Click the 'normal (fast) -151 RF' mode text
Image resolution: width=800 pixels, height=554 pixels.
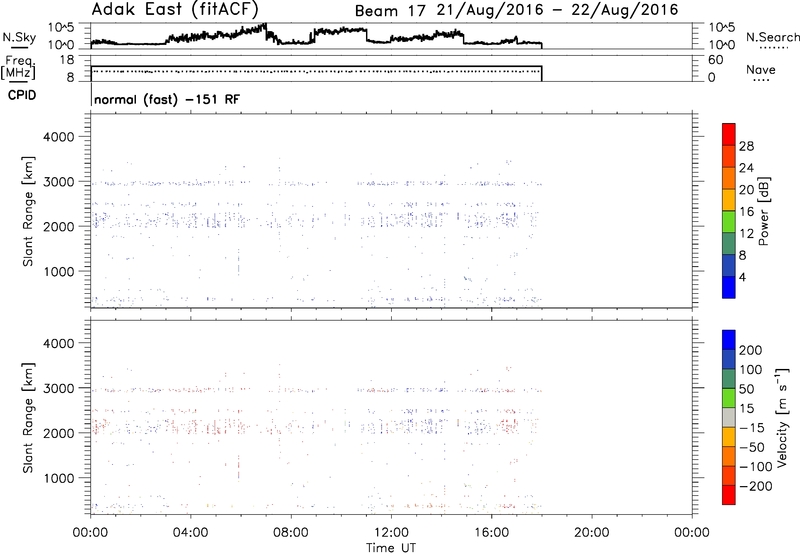167,99
